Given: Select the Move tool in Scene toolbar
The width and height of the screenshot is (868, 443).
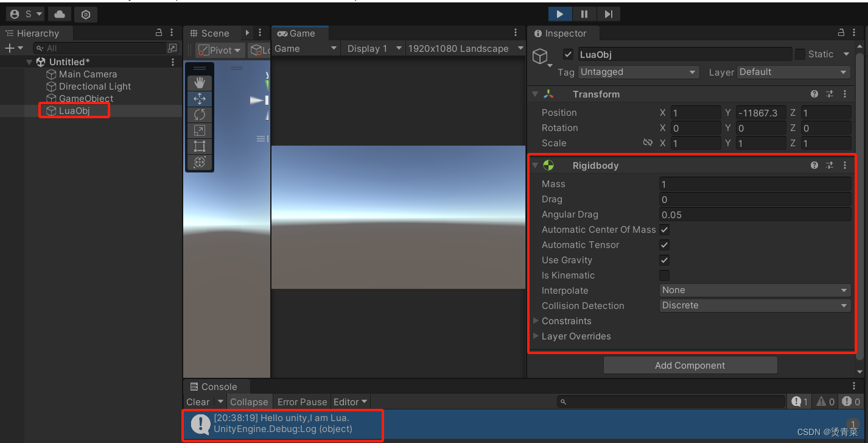Looking at the screenshot, I should click(x=200, y=99).
